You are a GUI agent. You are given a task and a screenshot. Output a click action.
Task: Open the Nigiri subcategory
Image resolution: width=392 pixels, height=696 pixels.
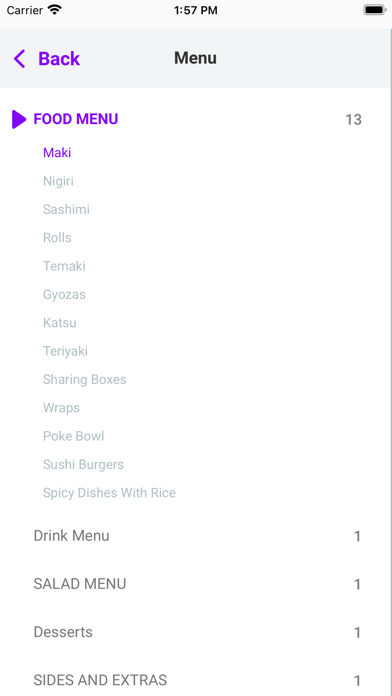(58, 181)
